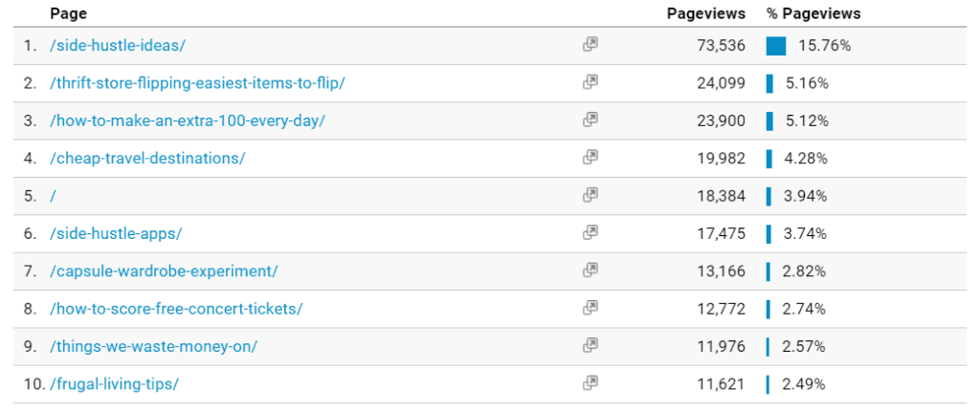Open /side-hustle-ideas/ in new window icon
Screen dimensions: 980x412
coord(590,44)
